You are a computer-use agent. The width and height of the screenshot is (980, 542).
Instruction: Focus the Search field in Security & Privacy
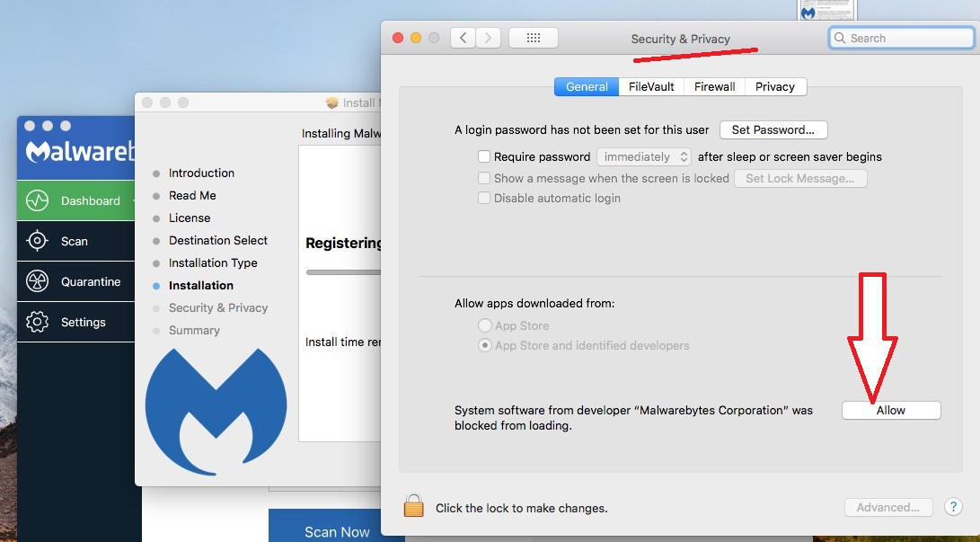click(902, 38)
